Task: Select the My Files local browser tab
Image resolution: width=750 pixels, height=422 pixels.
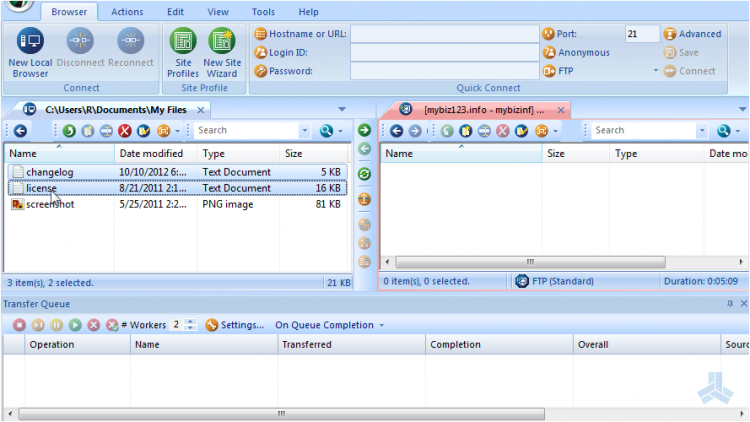Action: pos(108,110)
